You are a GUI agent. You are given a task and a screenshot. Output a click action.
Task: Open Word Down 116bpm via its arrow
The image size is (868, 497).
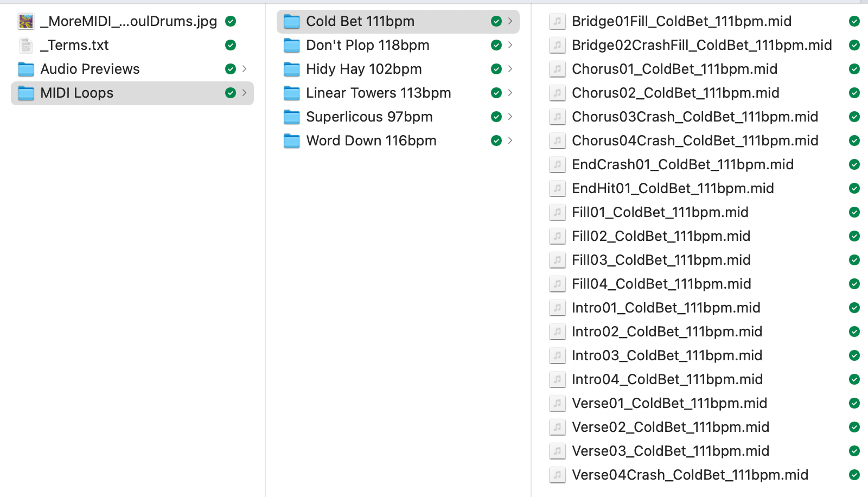click(510, 141)
